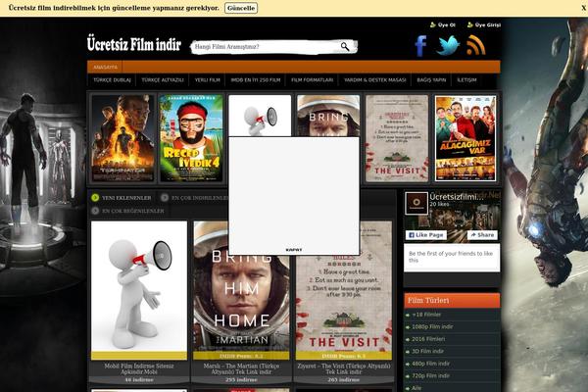Dismiss the top notification bar with X
Image resolution: width=588 pixels, height=392 pixels.
[584, 8]
